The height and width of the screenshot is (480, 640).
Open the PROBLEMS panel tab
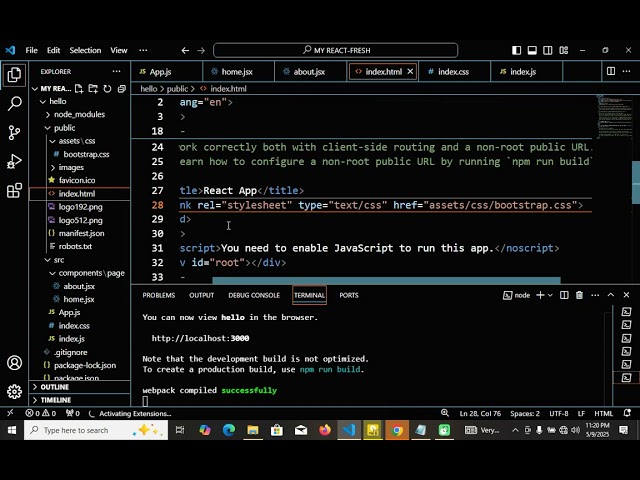[x=159, y=295]
